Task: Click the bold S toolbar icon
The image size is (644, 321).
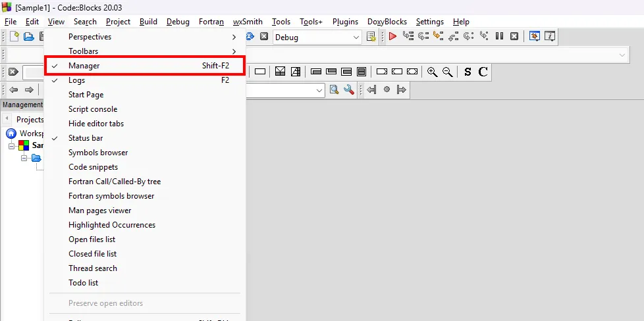Action: 468,72
